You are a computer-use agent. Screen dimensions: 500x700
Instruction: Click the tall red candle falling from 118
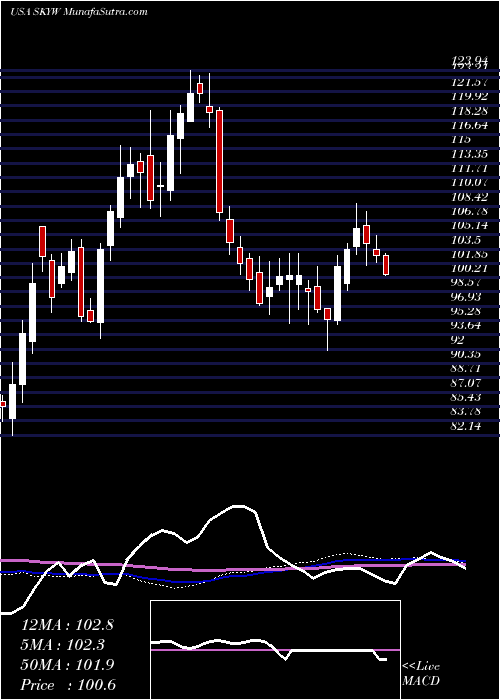tap(219, 161)
